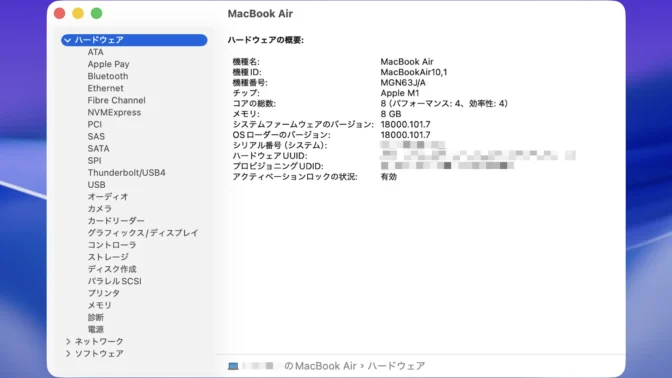Select the ハードウェア sidebar row

click(134, 40)
